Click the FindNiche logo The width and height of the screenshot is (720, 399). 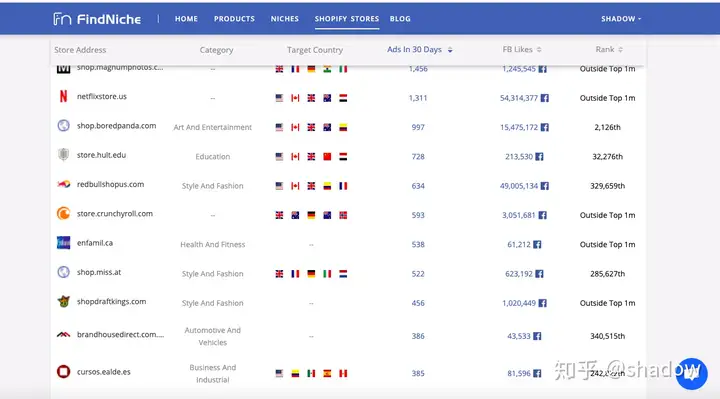[97, 19]
